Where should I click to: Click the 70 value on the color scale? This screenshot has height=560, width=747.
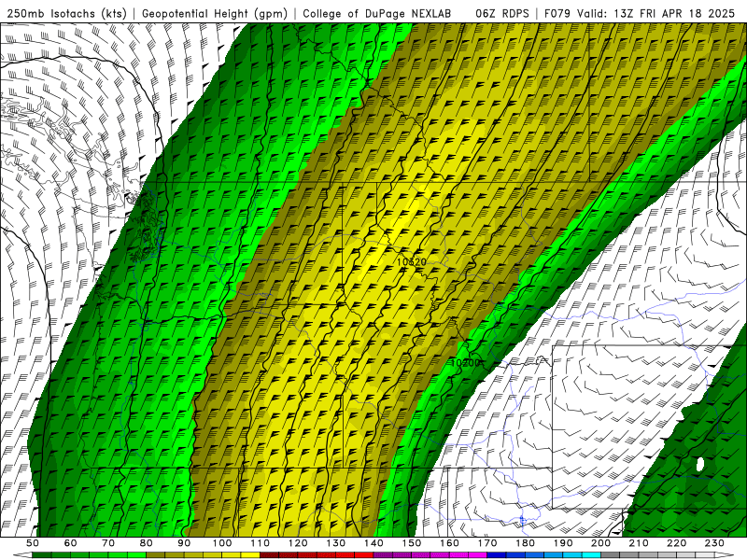click(108, 543)
